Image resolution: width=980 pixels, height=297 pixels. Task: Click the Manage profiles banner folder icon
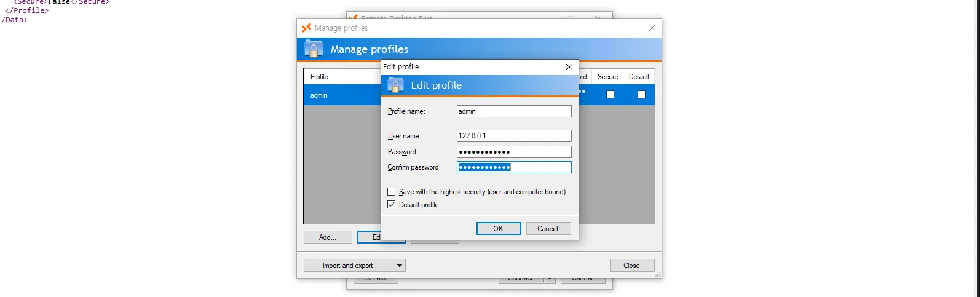tap(314, 49)
